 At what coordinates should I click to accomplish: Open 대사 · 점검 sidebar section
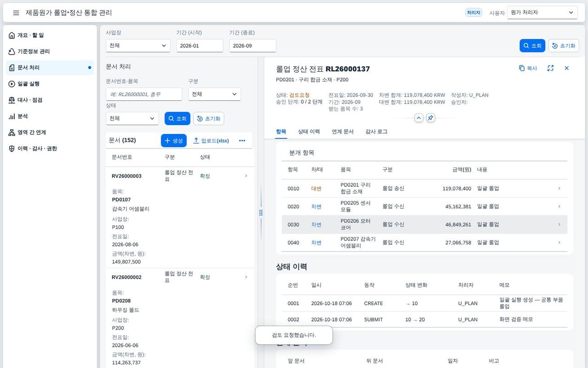tap(50, 100)
